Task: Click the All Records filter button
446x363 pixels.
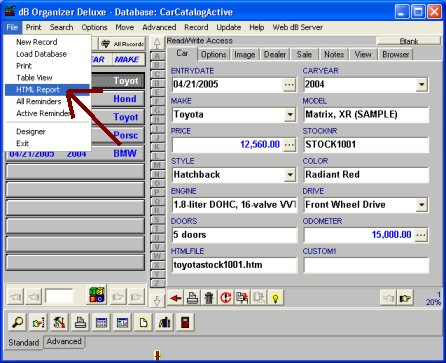Action: (122, 44)
